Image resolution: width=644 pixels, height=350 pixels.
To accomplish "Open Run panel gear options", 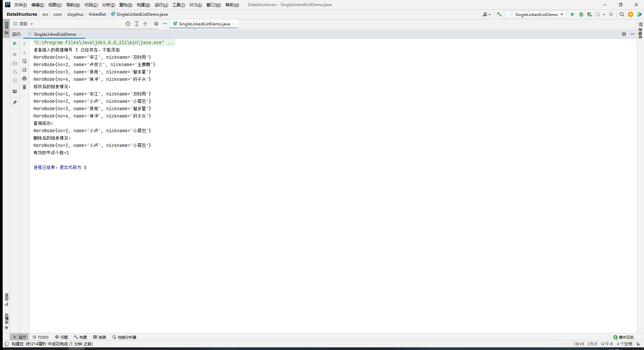I will pyautogui.click(x=624, y=34).
